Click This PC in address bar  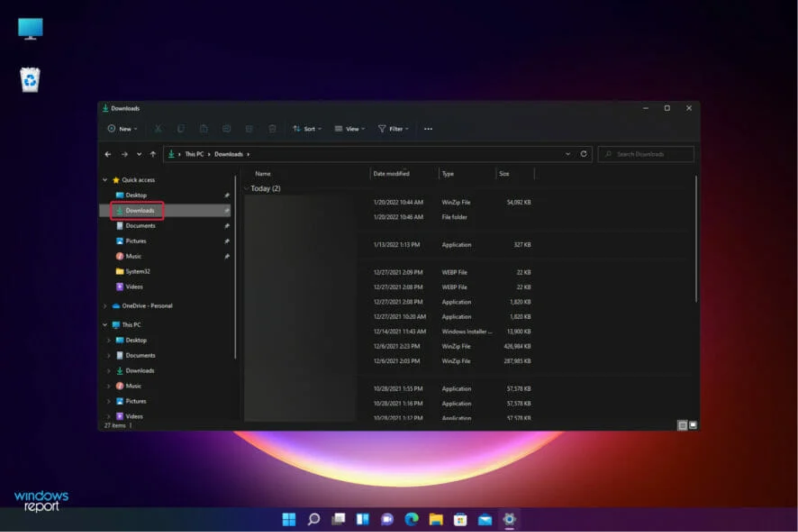coord(194,154)
